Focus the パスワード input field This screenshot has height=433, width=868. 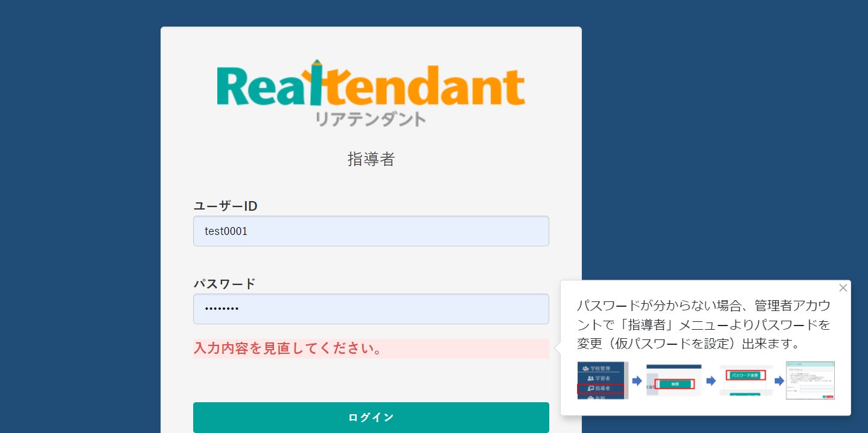click(371, 309)
